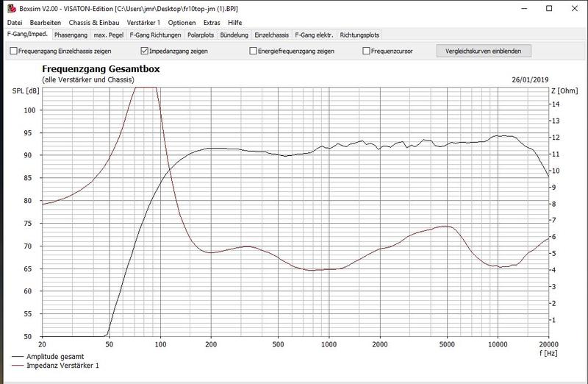Click the Vergleichskurven einblenden button

point(483,51)
